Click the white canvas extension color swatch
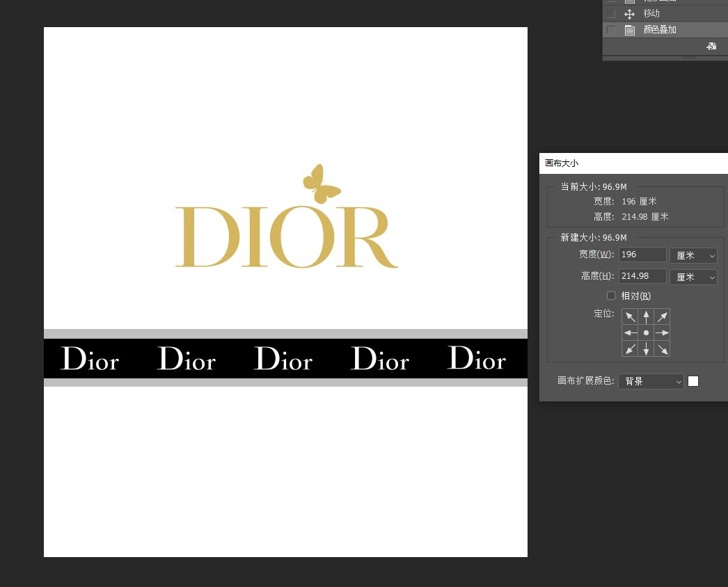The image size is (728, 587). coord(693,381)
